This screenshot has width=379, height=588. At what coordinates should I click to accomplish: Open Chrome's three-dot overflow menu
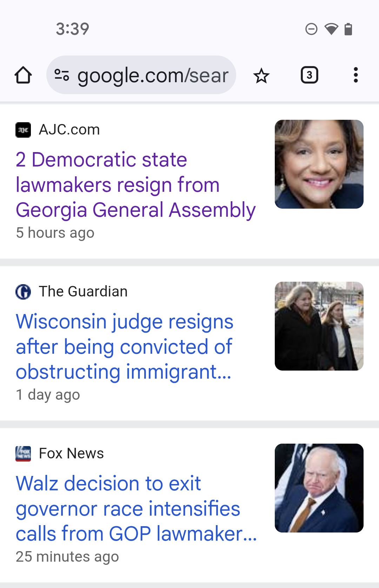point(355,75)
